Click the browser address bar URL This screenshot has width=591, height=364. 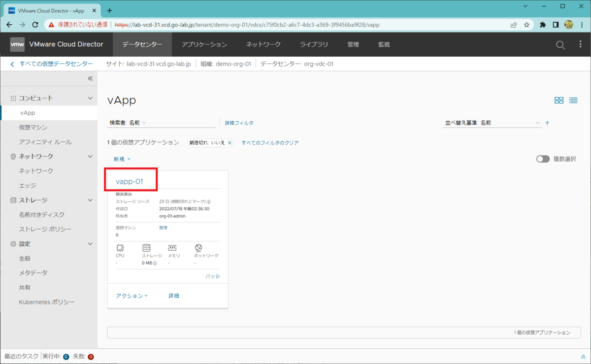click(247, 25)
